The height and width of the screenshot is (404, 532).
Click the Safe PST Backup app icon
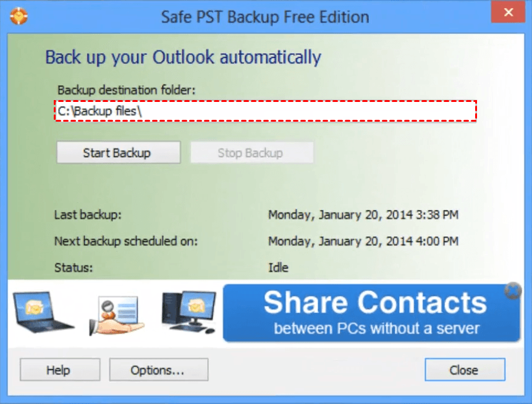click(x=19, y=15)
